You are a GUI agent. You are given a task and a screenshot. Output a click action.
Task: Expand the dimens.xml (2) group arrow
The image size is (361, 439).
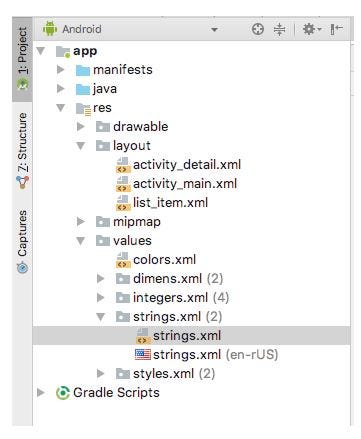[x=101, y=279]
